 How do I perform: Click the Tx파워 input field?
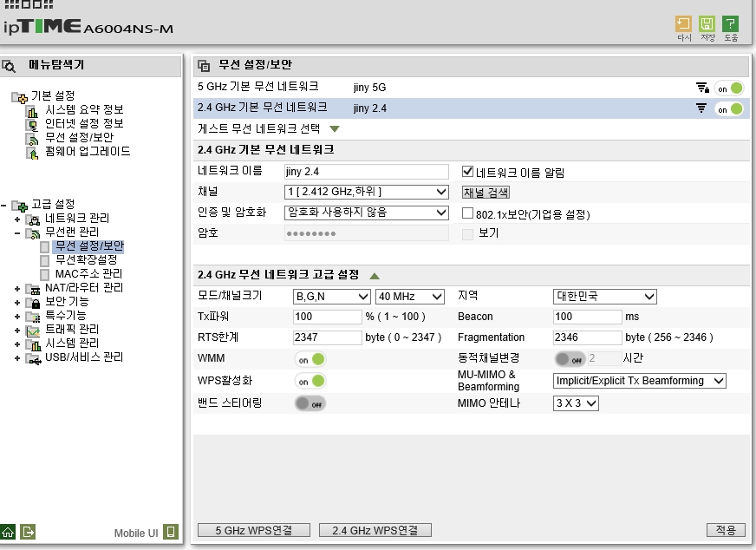(327, 317)
